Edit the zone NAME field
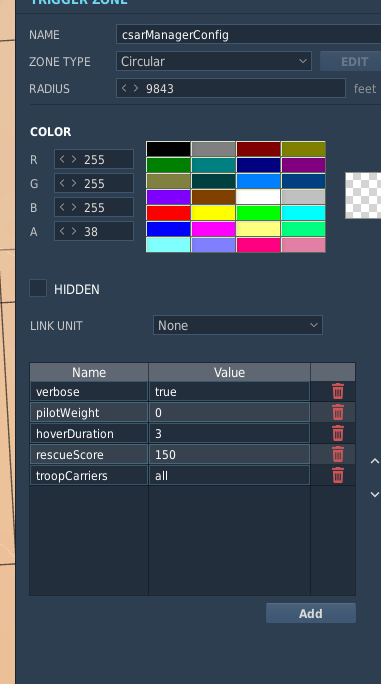 [x=248, y=34]
